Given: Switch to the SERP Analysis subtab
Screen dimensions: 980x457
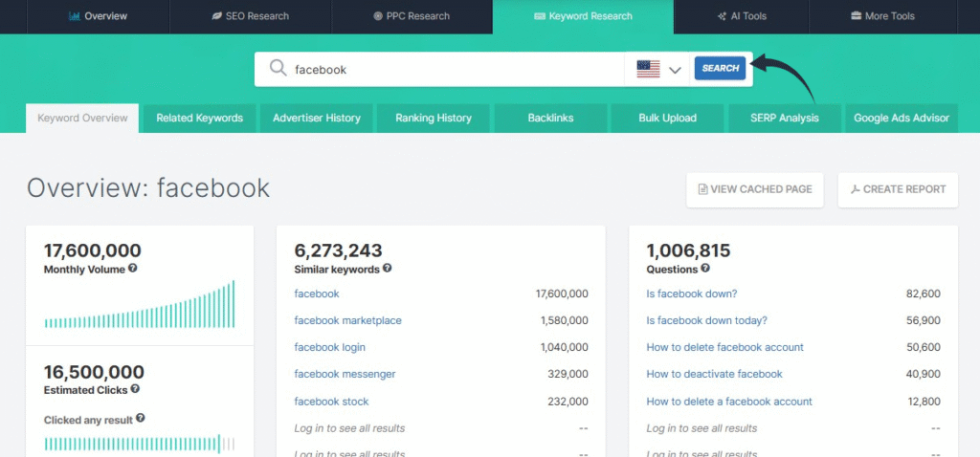Looking at the screenshot, I should coord(785,118).
